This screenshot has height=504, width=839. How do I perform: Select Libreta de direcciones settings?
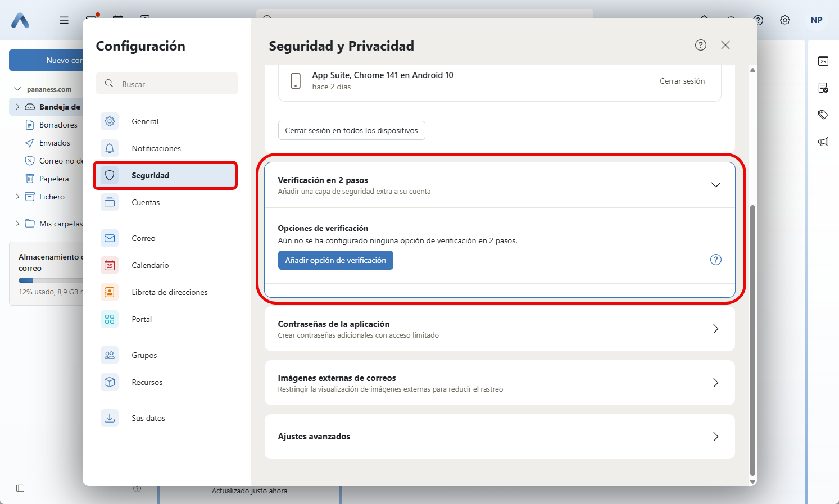click(169, 292)
